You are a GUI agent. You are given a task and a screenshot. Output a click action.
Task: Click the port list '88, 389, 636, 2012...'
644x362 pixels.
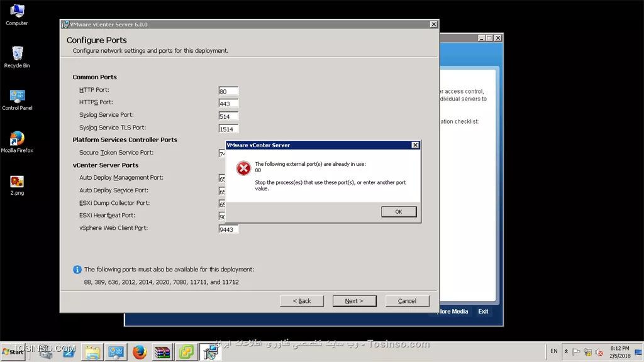162,282
